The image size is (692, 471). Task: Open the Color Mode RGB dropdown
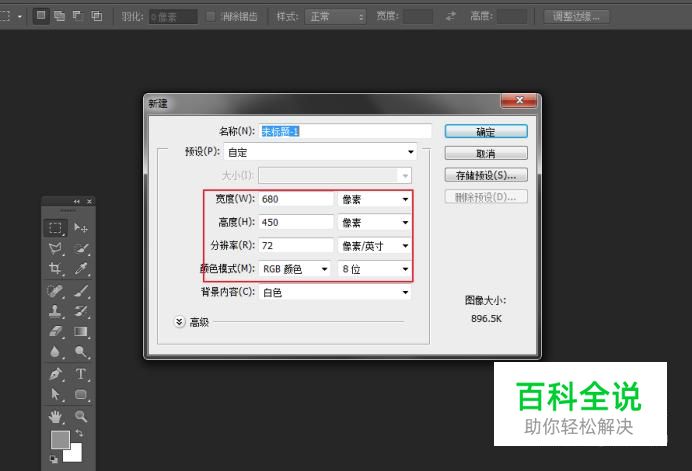[x=294, y=269]
